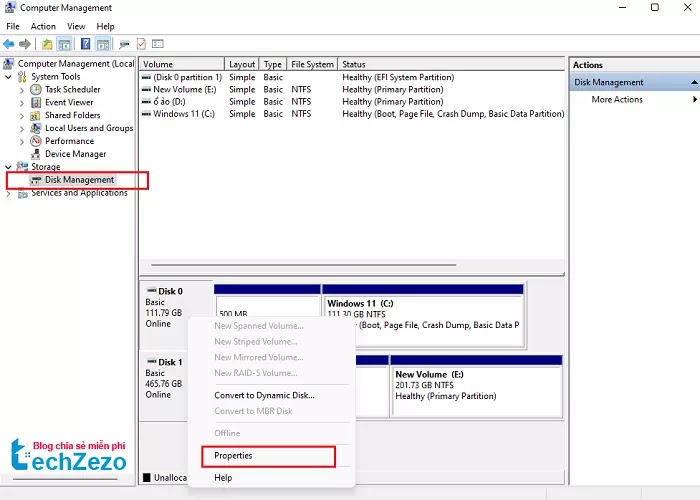Sort by the Type column header

273,64
